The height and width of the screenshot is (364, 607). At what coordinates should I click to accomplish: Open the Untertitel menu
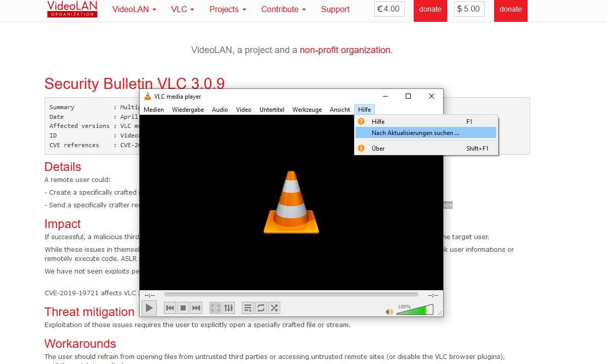point(272,109)
